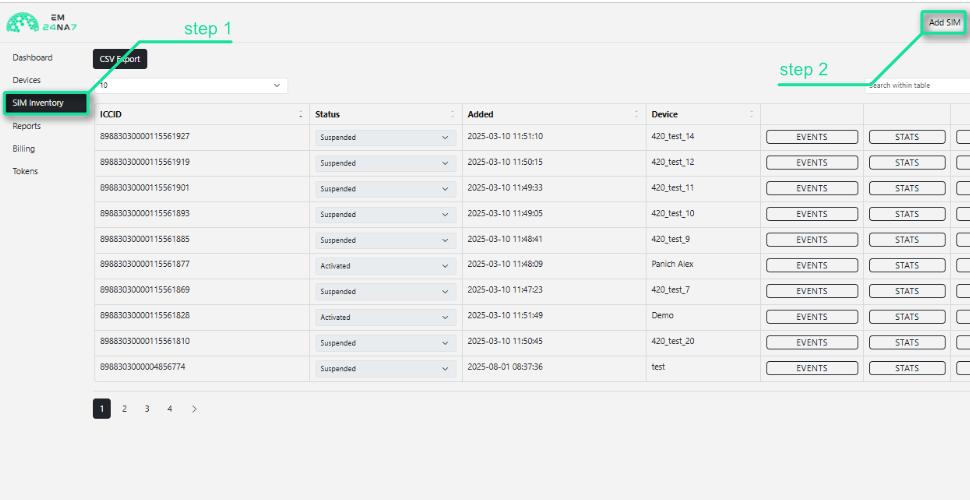Open the rows-per-page dropdown showing 10
The image size is (970, 500).
tap(190, 85)
